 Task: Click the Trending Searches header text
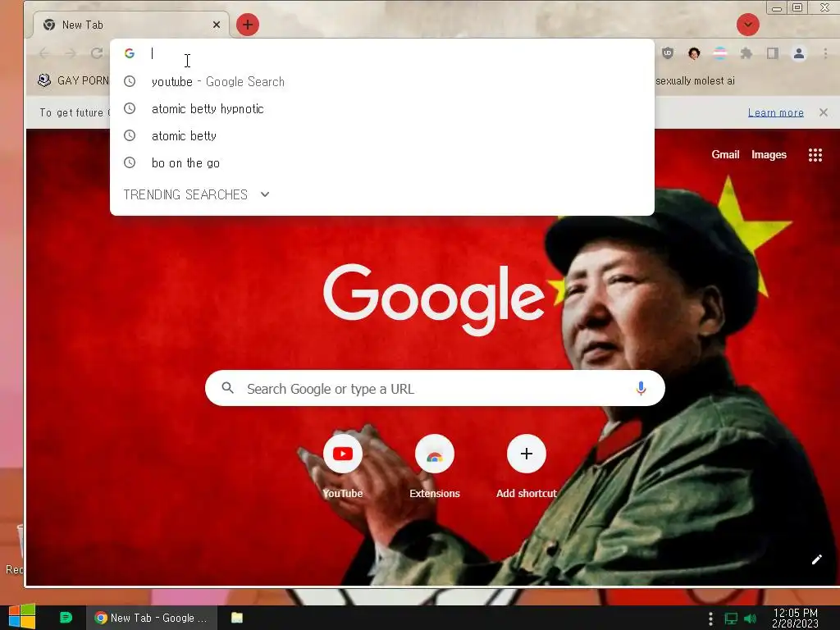(x=185, y=194)
